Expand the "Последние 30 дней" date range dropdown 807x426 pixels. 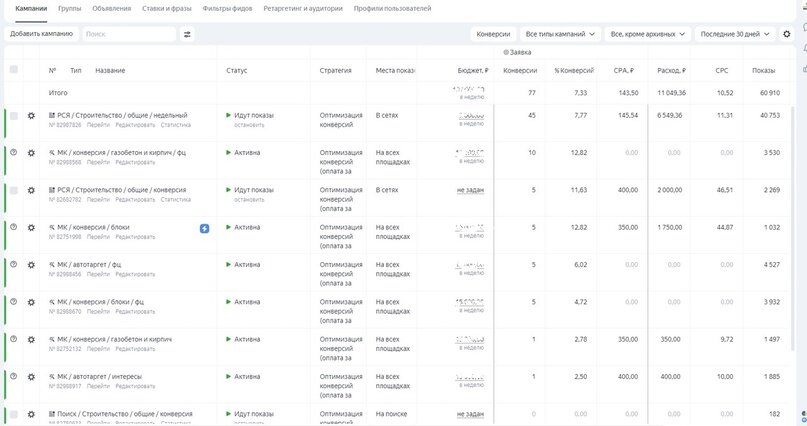pyautogui.click(x=736, y=34)
